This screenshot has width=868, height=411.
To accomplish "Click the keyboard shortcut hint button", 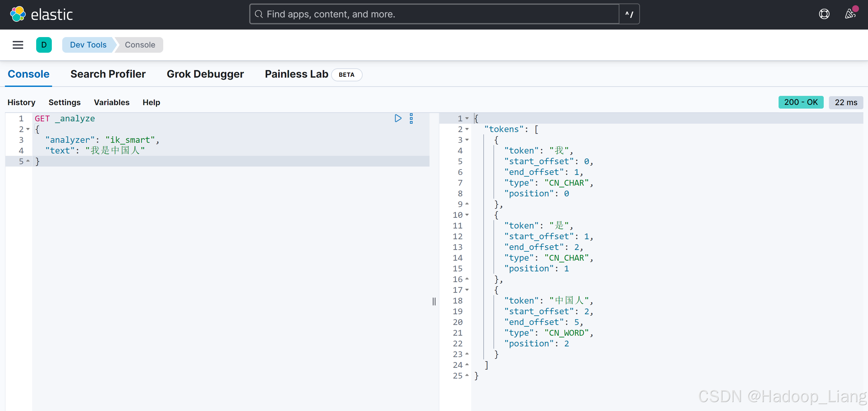I will click(629, 14).
